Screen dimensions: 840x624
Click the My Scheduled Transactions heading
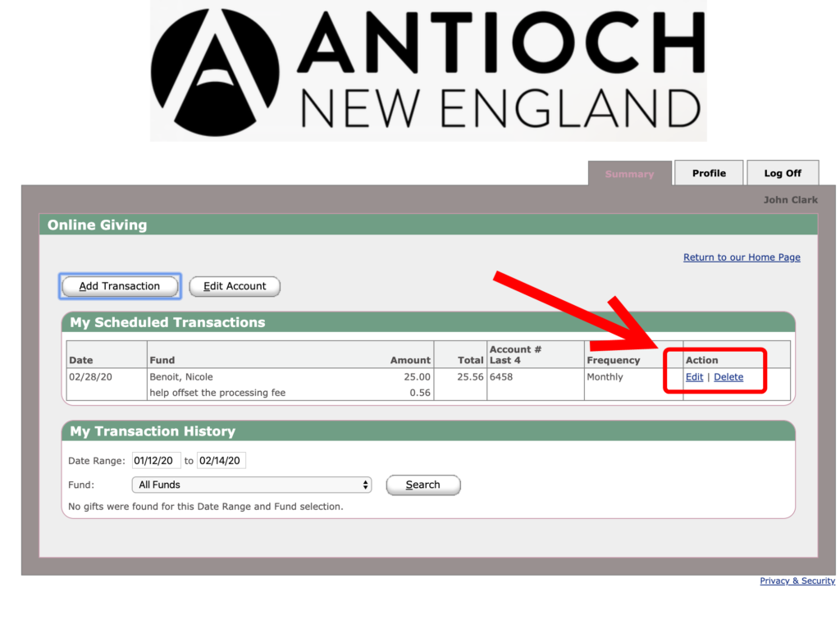[x=167, y=322]
